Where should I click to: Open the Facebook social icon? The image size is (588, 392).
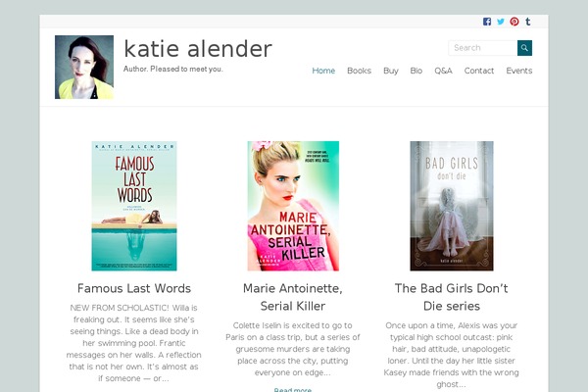click(487, 22)
